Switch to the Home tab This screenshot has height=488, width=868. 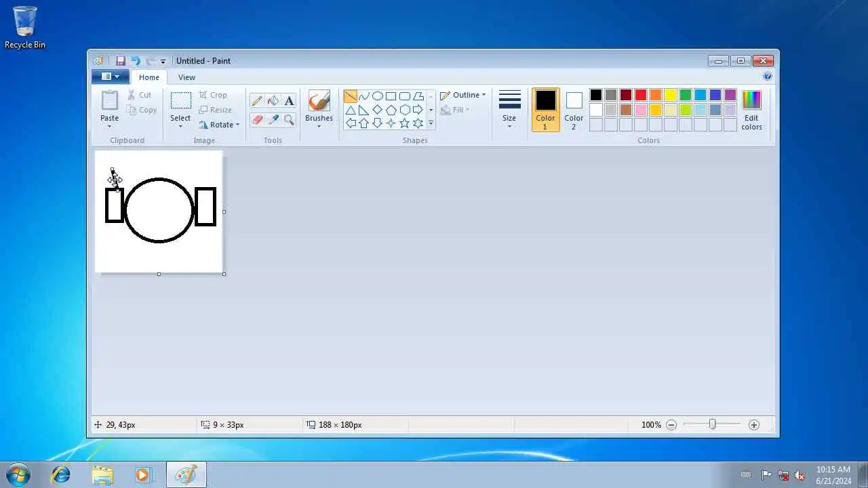pyautogui.click(x=149, y=77)
